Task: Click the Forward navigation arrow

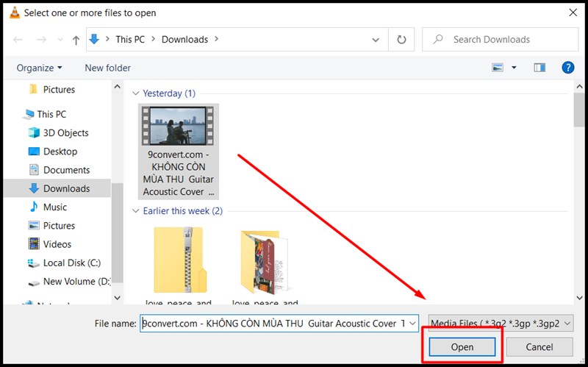Action: coord(41,40)
